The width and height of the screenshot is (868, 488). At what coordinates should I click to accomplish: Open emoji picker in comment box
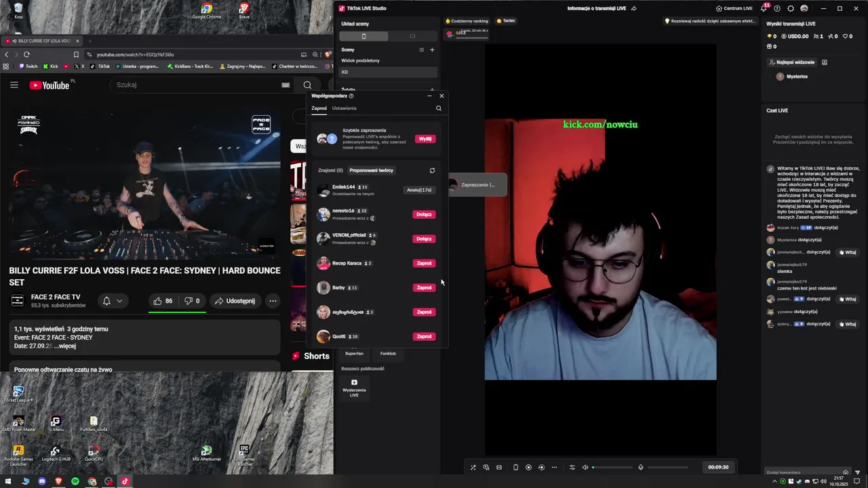pyautogui.click(x=846, y=472)
